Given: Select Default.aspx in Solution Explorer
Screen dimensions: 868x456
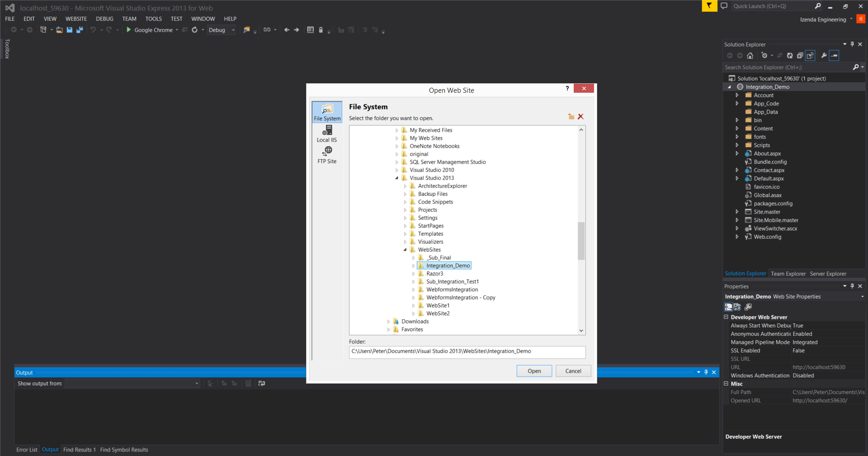Looking at the screenshot, I should coord(769,179).
